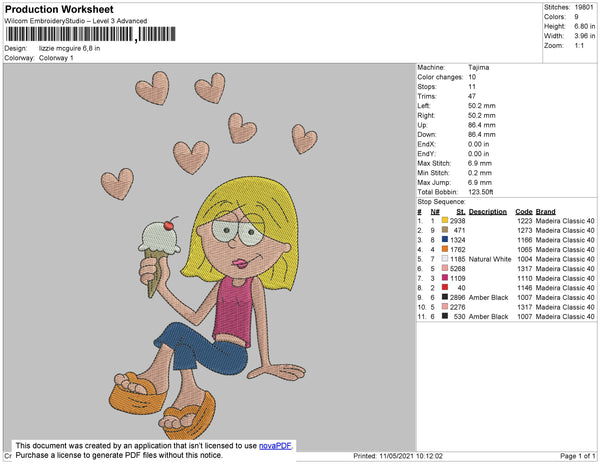The height and width of the screenshot is (464, 600).
Task: Click thread code '1223'
Action: pyautogui.click(x=525, y=221)
